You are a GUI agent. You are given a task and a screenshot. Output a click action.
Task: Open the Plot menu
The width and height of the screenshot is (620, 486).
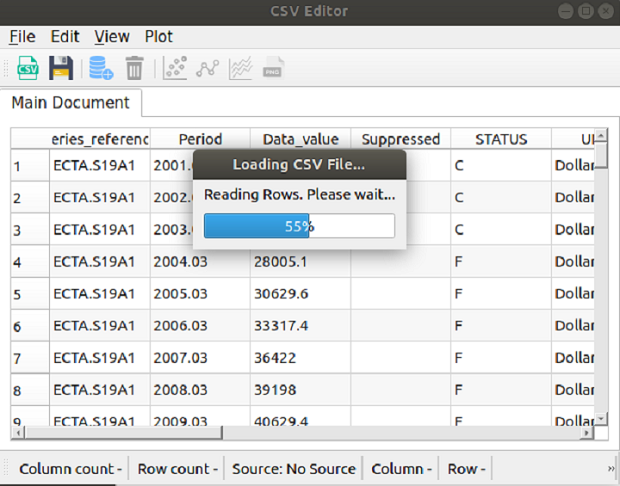coord(159,37)
